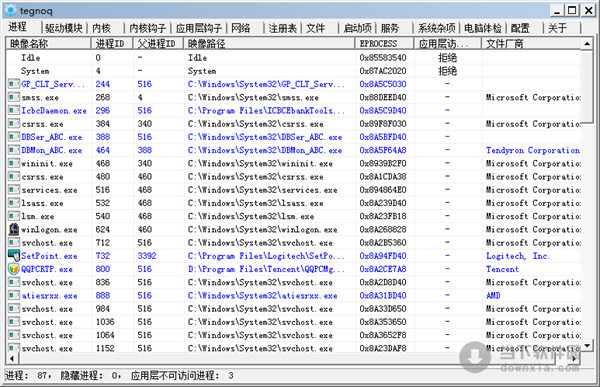600x387 pixels.
Task: Select svchost.exe with process ID 836
Action: click(293, 282)
